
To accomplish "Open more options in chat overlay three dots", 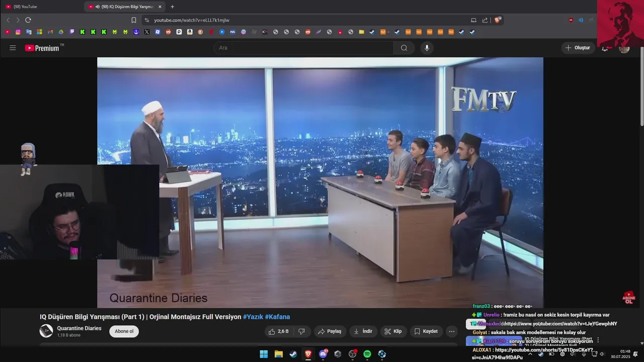I will click(598, 340).
